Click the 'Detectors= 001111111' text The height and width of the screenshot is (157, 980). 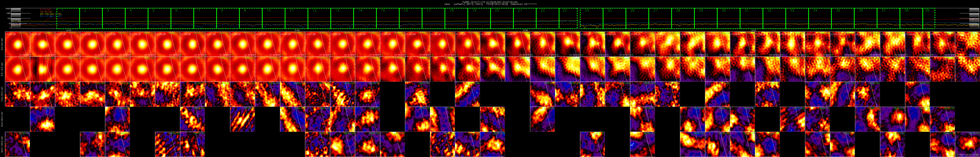click(523, 4)
